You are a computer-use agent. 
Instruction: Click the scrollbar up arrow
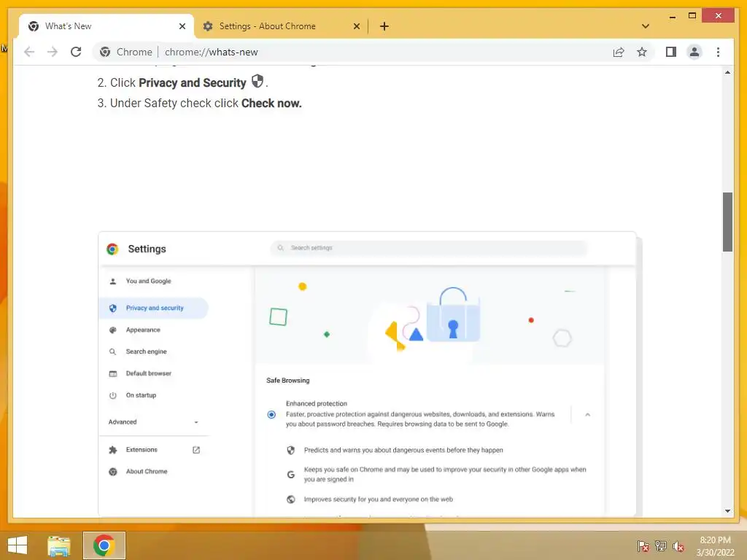(x=727, y=72)
